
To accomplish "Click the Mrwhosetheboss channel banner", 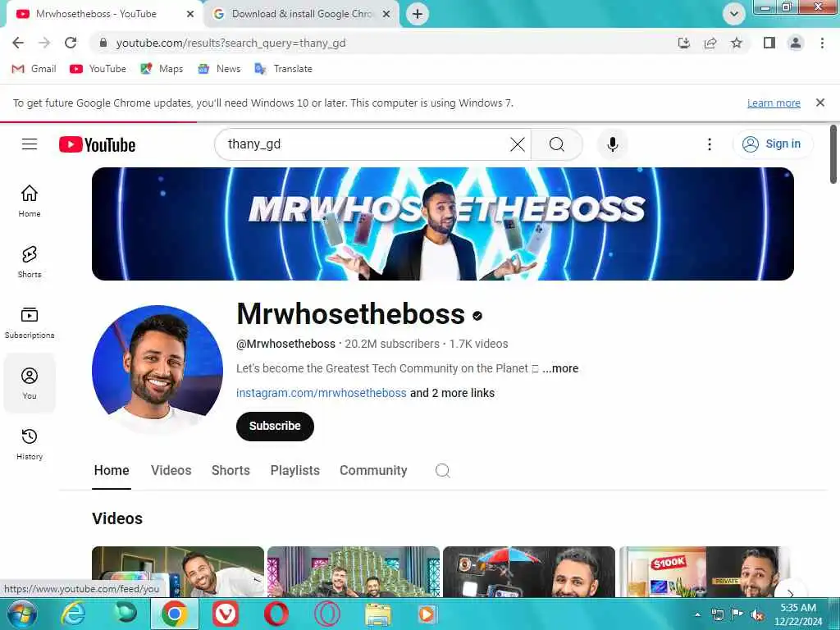I will (x=442, y=224).
